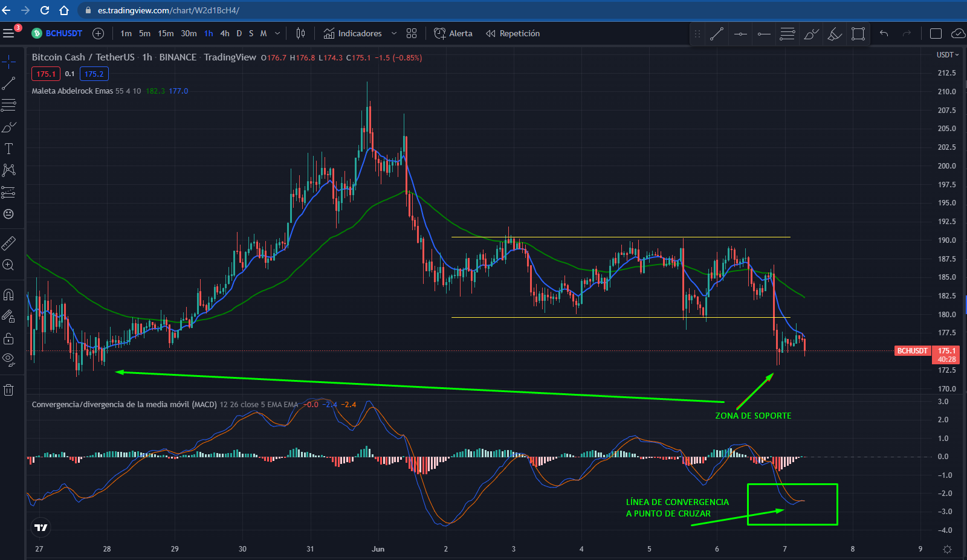Open the layout grid templates icon
The height and width of the screenshot is (560, 967).
[412, 33]
